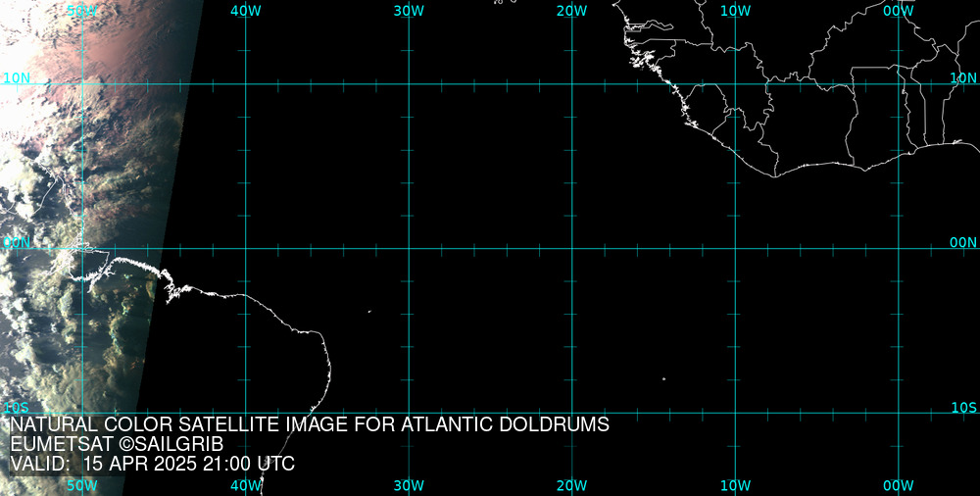Click the title text 'NATURAL COLOR SATELLITE IMAGE FOR ATLANTIC DOLDRUMS'
The width and height of the screenshot is (980, 496).
point(310,424)
